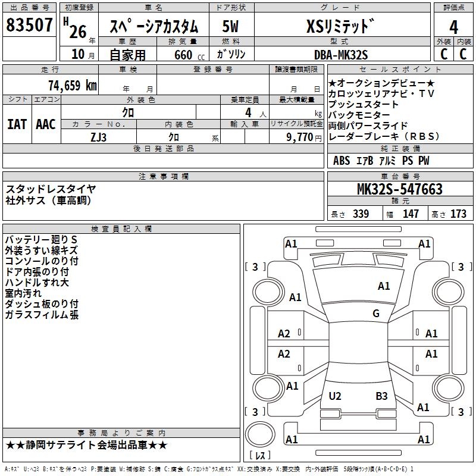Click the C rating under 外装
The height and width of the screenshot is (476, 476).
click(444, 54)
